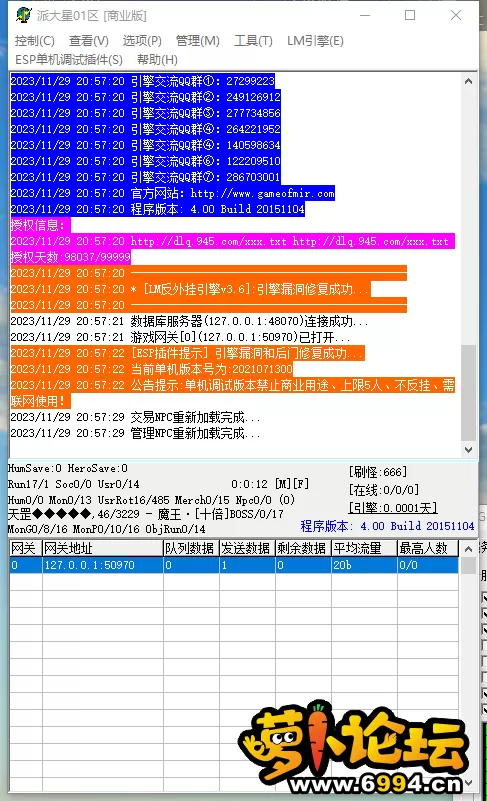487x801 pixels.
Task: Click the log panel scrollbar thumb
Action: point(468,392)
